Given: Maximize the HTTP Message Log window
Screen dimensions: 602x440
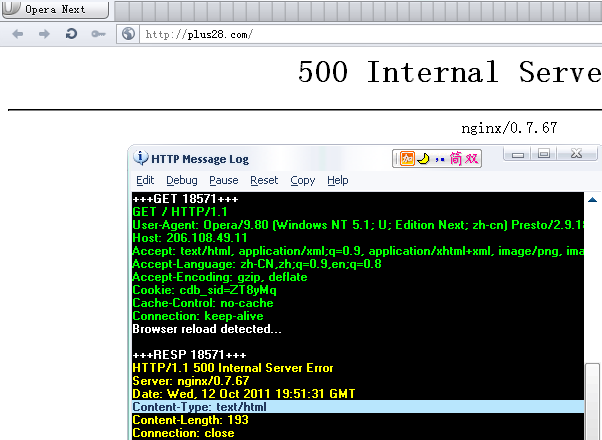Looking at the screenshot, I should point(544,154).
